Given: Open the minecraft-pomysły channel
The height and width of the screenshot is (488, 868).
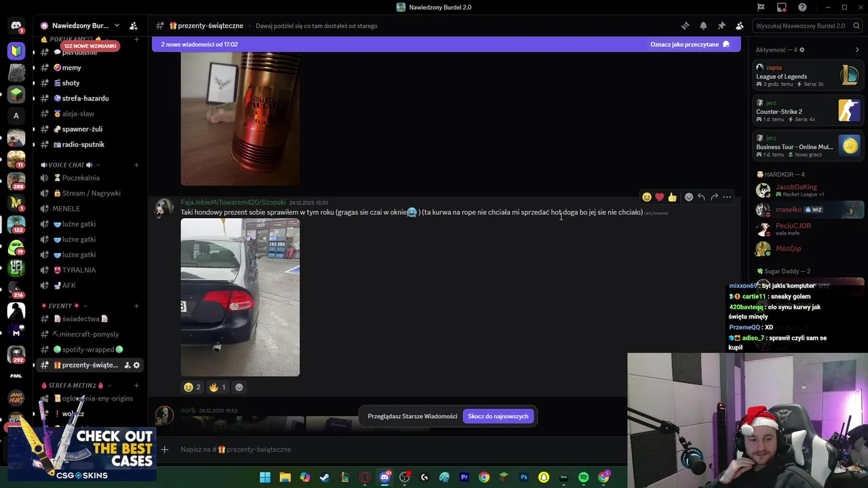Looking at the screenshot, I should click(x=90, y=334).
